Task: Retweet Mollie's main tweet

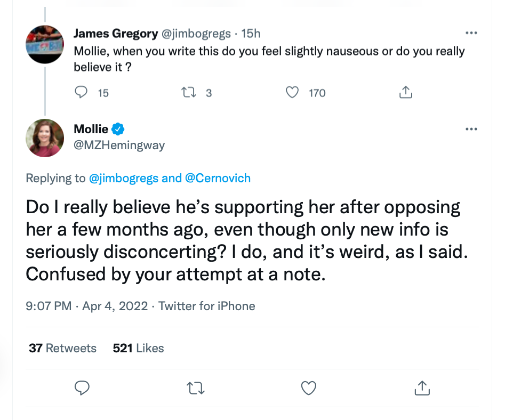Action: (195, 388)
